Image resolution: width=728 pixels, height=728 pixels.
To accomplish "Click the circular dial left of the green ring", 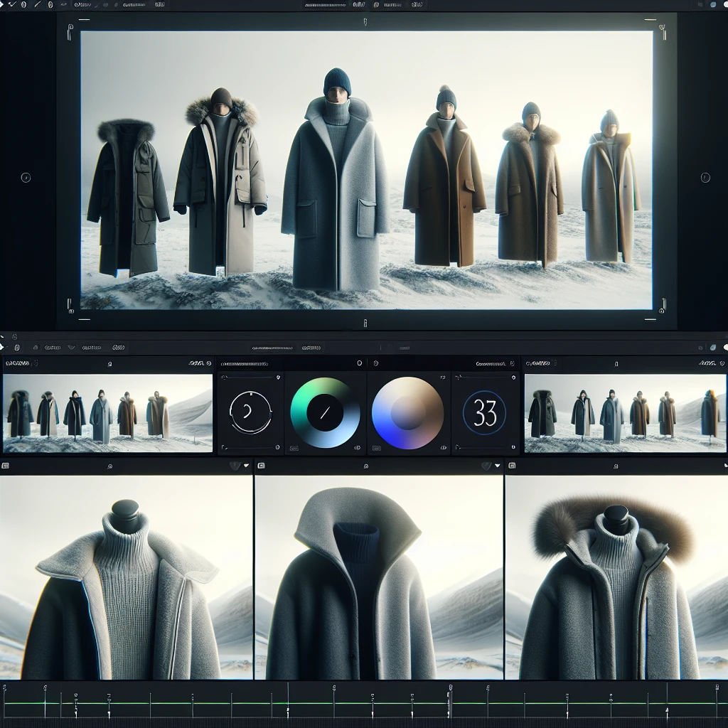I will (x=250, y=412).
